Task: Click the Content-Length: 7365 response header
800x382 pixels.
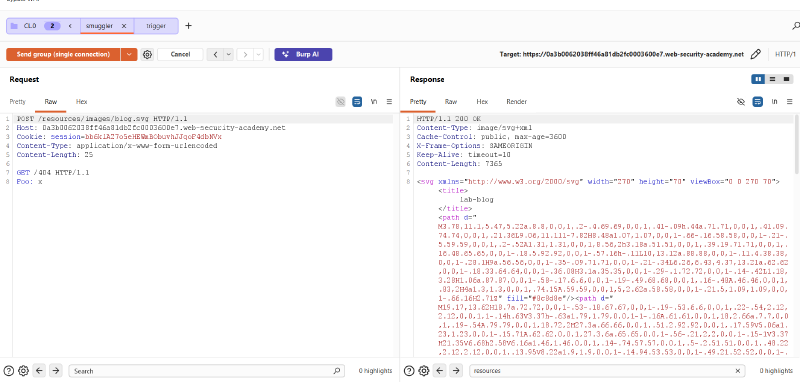Action: tap(459, 164)
